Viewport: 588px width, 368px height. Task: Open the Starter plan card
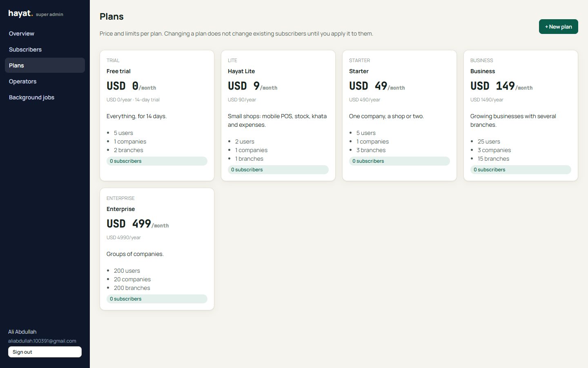[399, 115]
